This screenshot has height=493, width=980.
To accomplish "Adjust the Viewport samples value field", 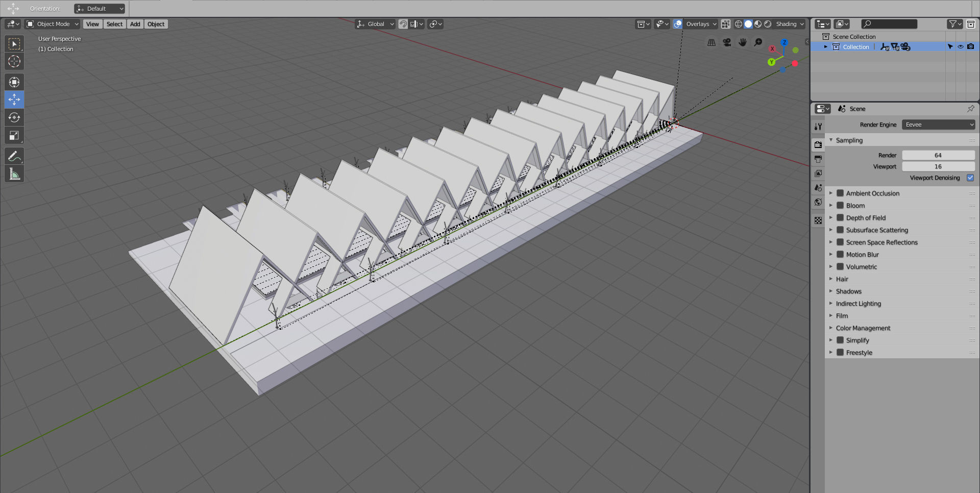I will click(938, 166).
